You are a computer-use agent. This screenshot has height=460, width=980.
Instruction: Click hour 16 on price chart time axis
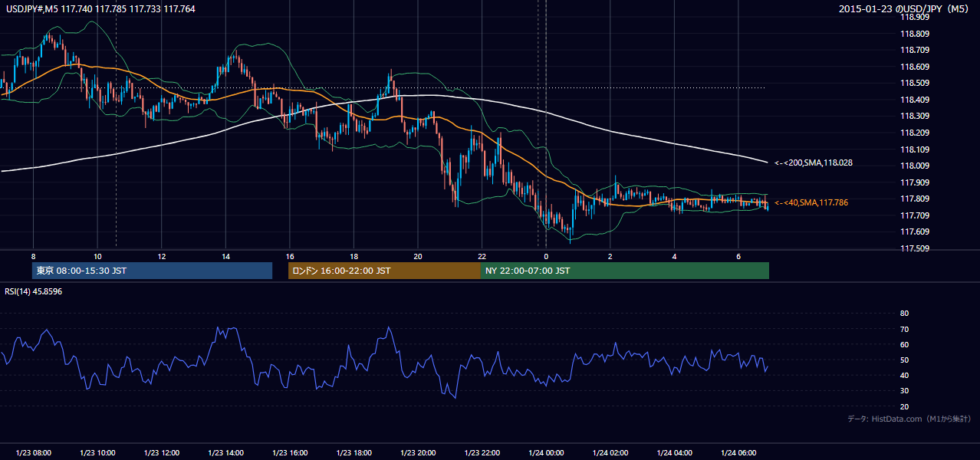289,256
